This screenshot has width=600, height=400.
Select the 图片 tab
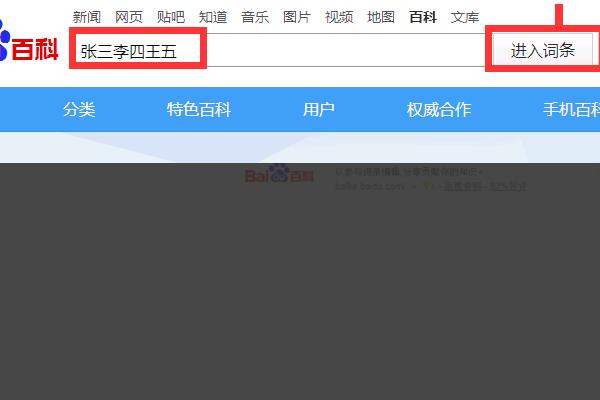pyautogui.click(x=297, y=17)
